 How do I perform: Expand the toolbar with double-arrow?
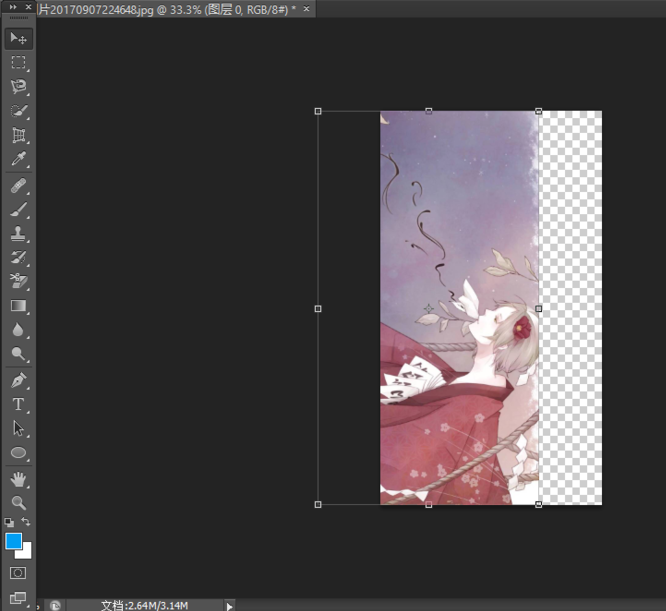tap(13, 7)
